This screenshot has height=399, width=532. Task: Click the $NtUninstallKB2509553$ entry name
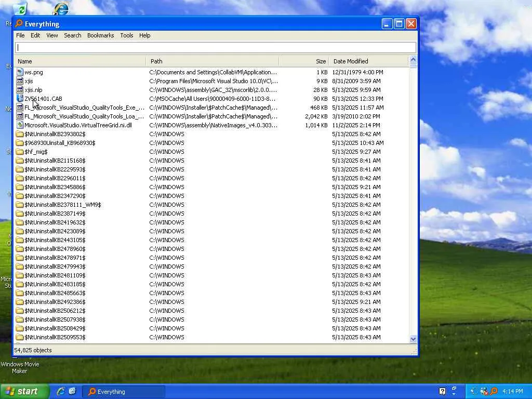point(55,337)
